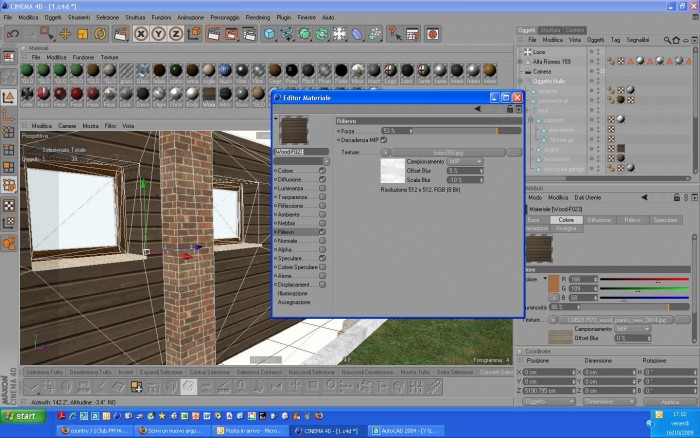700x438 pixels.
Task: Toggle the Z axis lock icon
Action: click(175, 34)
